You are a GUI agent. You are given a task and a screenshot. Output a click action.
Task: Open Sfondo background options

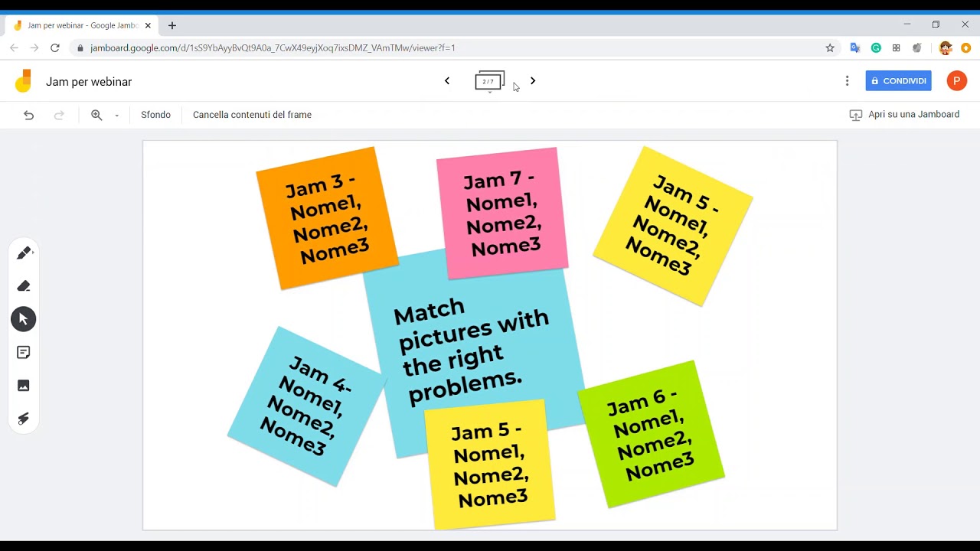point(155,115)
